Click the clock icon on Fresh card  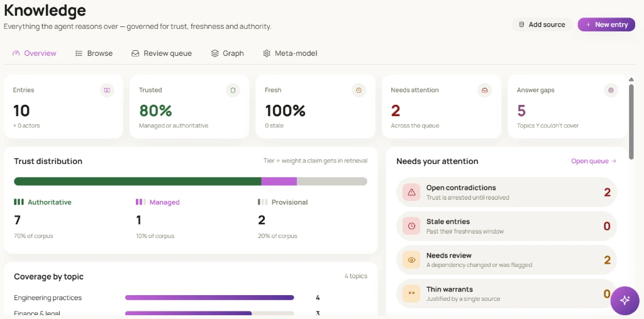[358, 90]
